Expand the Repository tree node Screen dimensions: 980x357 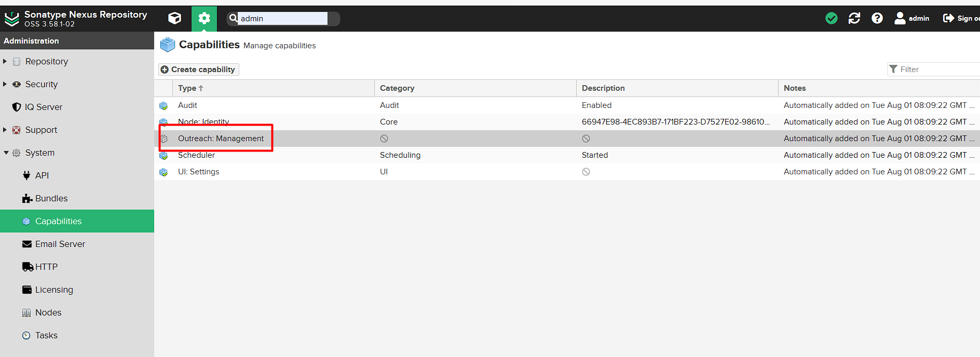pos(5,61)
